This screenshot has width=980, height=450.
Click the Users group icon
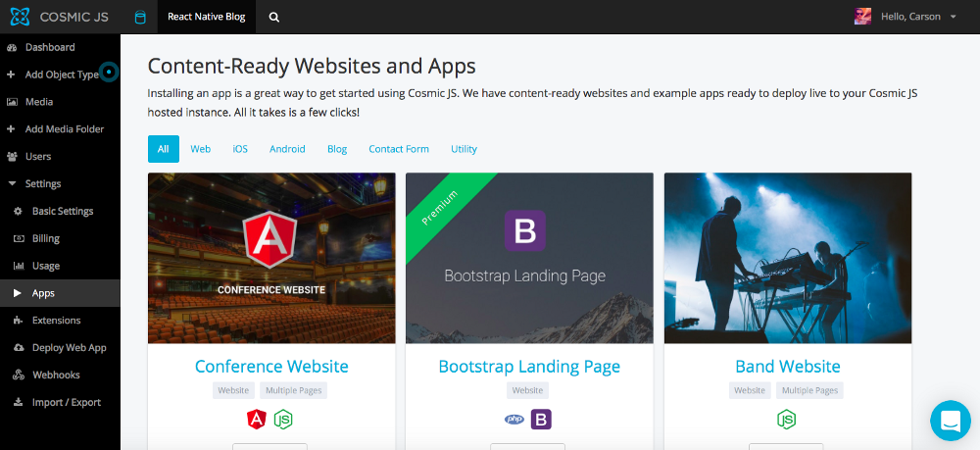coord(11,156)
